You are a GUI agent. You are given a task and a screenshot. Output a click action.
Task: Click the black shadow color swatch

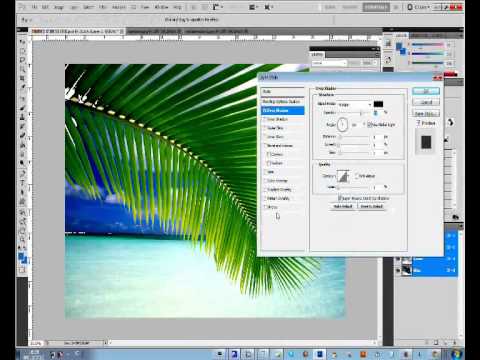coord(378,104)
